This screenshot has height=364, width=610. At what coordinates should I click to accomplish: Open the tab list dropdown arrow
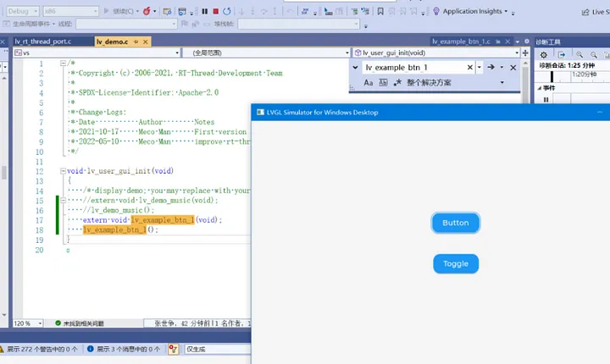518,41
